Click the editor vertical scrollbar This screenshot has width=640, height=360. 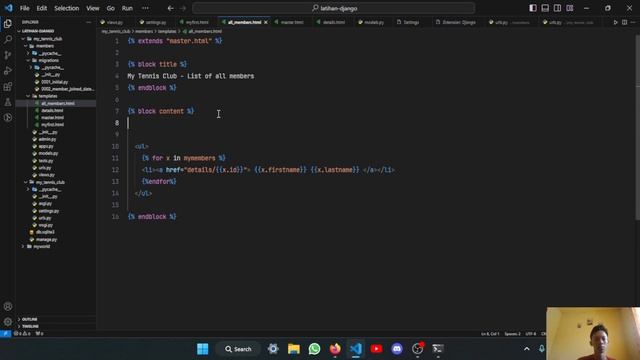coord(637,127)
